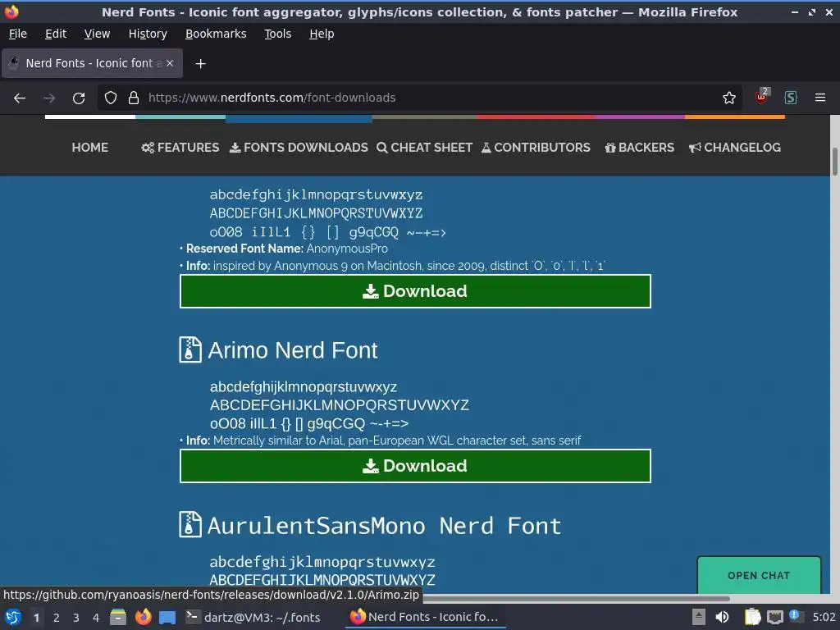Click the taskbar clock showing 5:02
Image resolution: width=840 pixels, height=630 pixels.
pyautogui.click(x=824, y=617)
